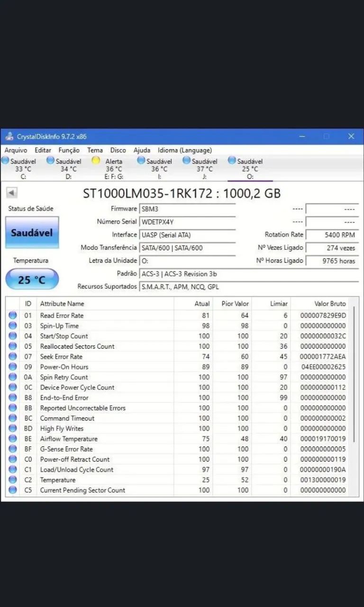Viewport: 364px width, 607px height.
Task: Open the Ajuda menu
Action: coord(142,150)
